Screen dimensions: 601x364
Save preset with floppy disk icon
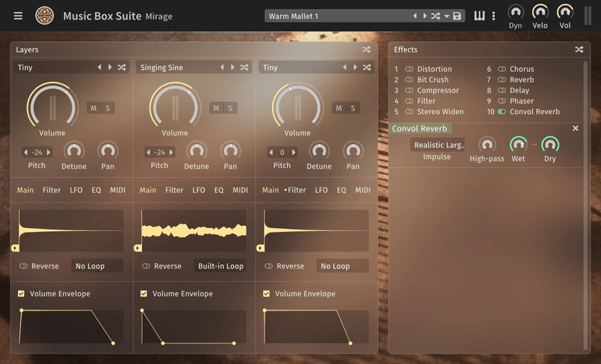[x=457, y=16]
